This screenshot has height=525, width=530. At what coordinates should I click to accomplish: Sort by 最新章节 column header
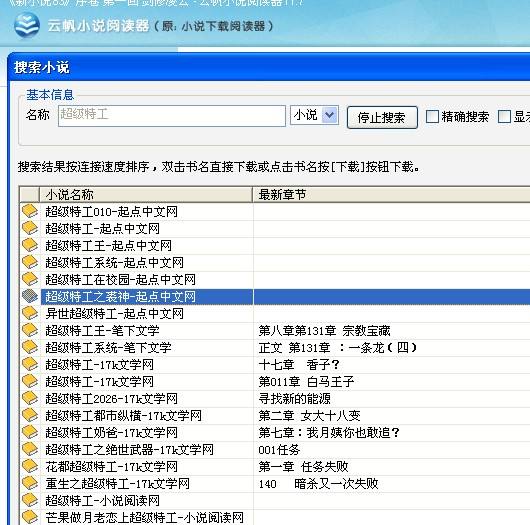[391, 194]
